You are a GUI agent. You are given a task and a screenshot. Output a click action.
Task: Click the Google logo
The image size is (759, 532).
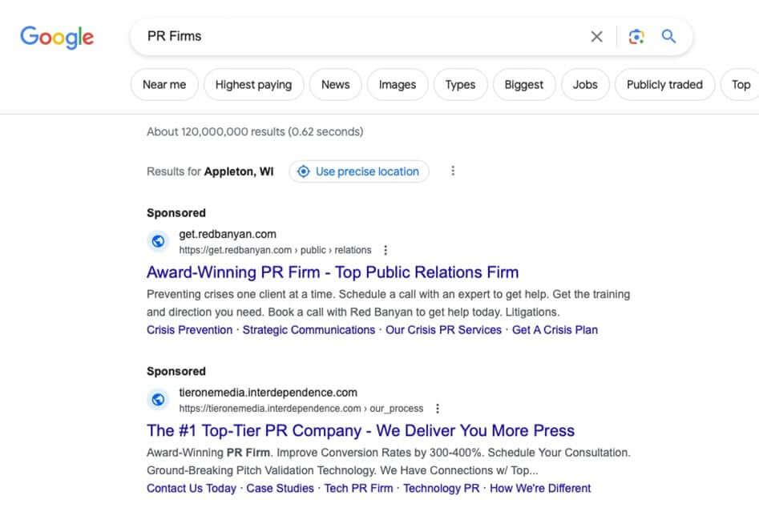57,37
